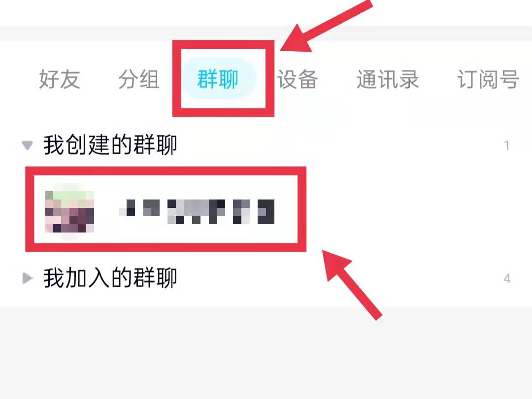Tap the count 4 beside 我加入的群聊

click(x=507, y=278)
